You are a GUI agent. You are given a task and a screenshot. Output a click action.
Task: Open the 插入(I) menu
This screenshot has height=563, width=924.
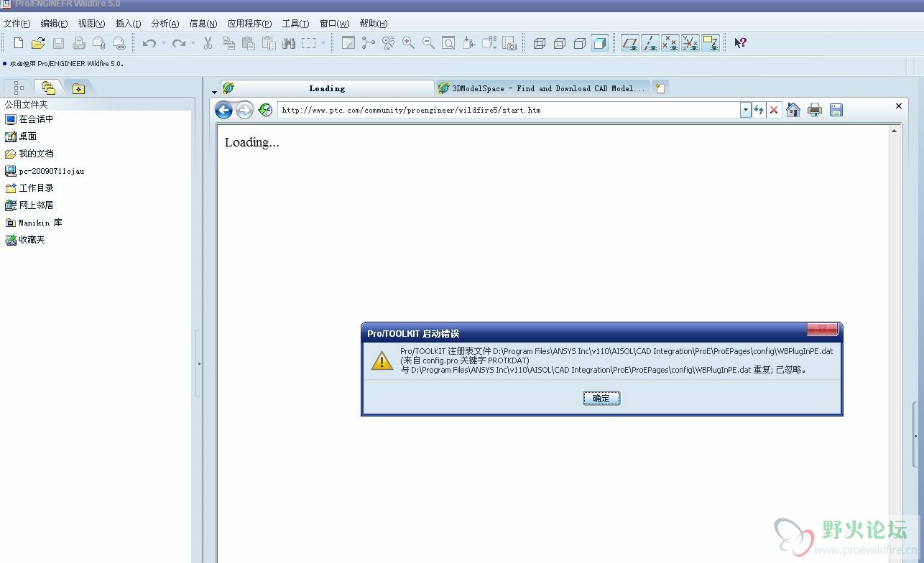[x=128, y=24]
